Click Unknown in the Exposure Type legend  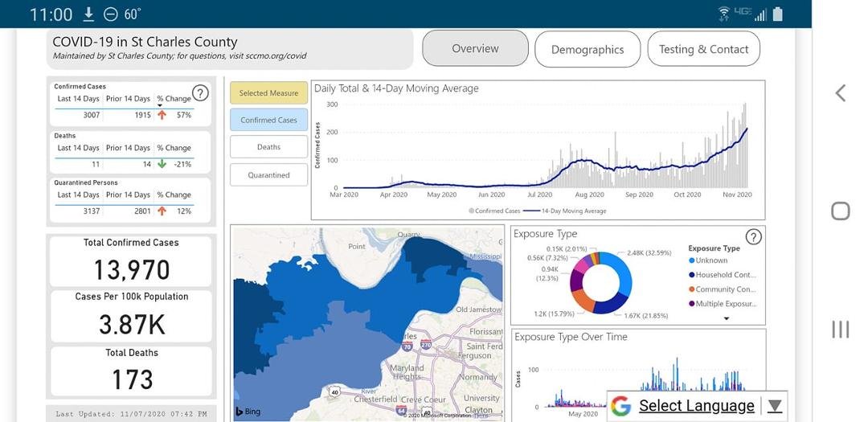[x=708, y=260]
